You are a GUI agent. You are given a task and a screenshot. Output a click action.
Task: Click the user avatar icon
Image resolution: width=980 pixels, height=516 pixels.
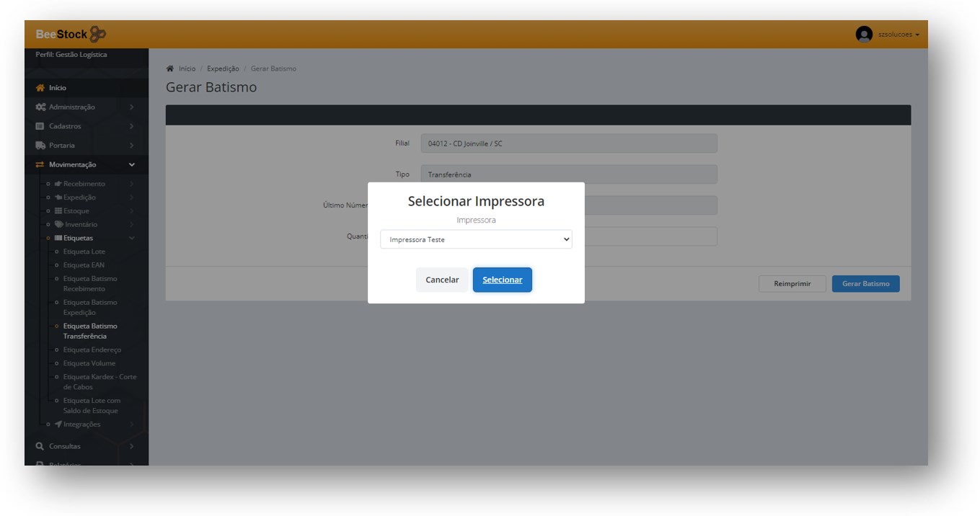pyautogui.click(x=863, y=35)
